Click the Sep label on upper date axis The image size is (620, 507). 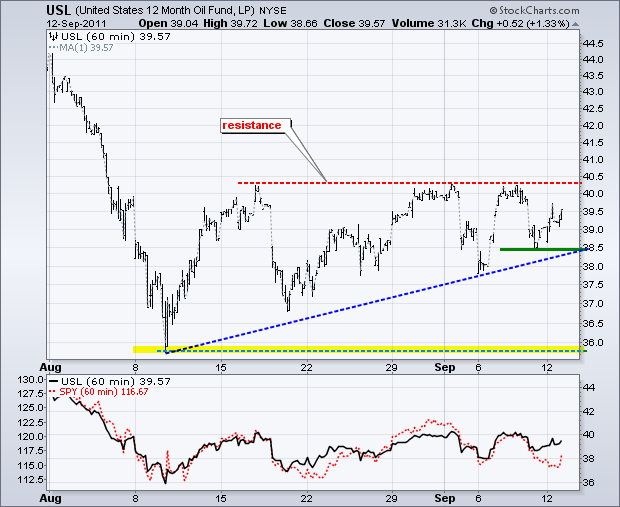[444, 367]
